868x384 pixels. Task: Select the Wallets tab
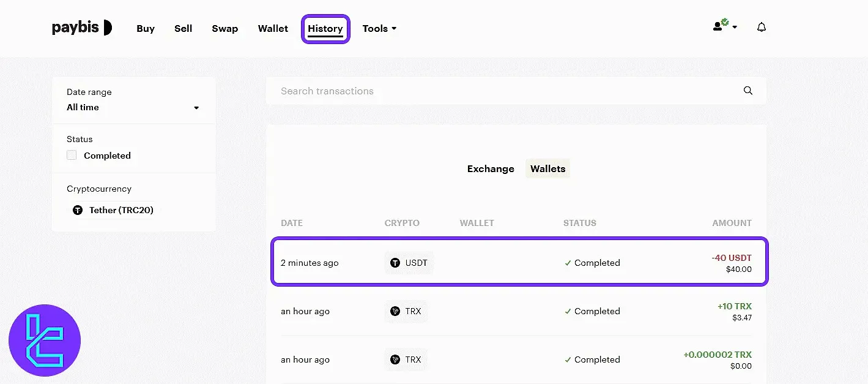pos(547,169)
